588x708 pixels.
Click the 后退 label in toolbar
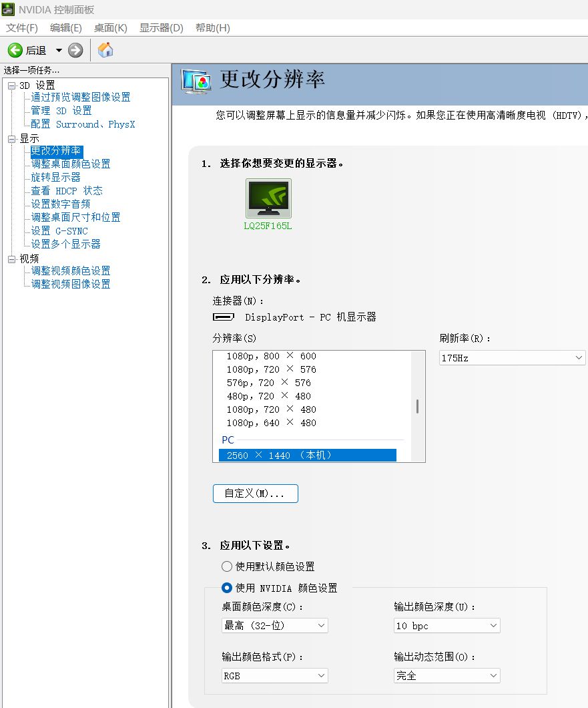pyautogui.click(x=36, y=51)
